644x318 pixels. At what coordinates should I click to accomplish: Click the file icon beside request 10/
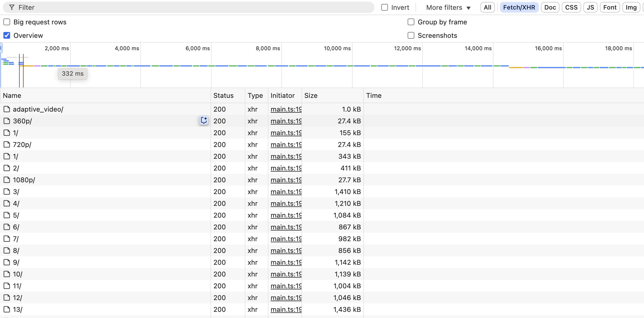[x=7, y=274]
